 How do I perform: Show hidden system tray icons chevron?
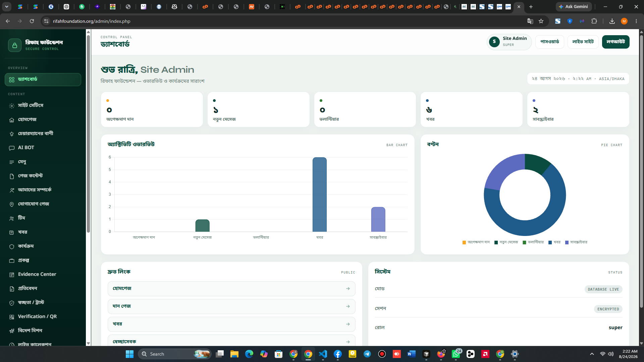point(592,354)
